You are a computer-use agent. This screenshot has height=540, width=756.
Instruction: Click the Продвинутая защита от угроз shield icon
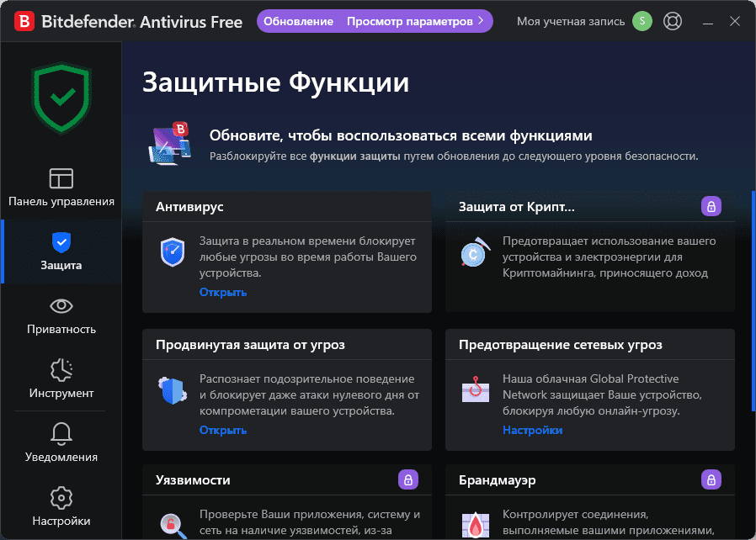[x=172, y=390]
